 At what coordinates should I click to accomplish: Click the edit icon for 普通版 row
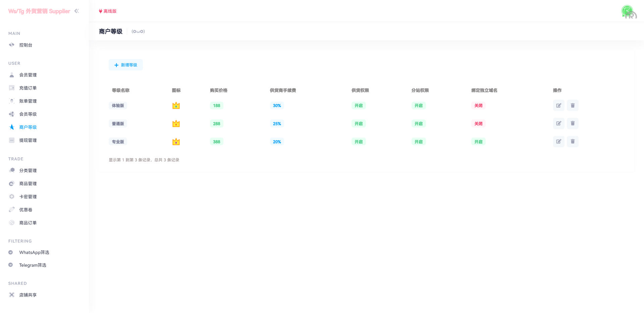pyautogui.click(x=558, y=123)
